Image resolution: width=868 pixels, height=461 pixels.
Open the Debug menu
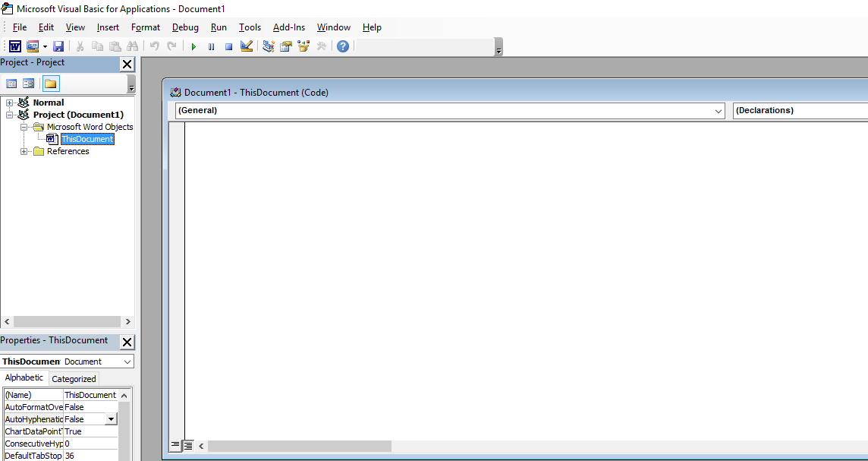[185, 27]
